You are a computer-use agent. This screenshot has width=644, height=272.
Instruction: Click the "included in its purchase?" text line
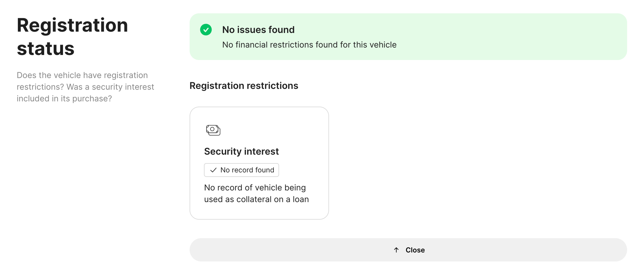coord(64,99)
